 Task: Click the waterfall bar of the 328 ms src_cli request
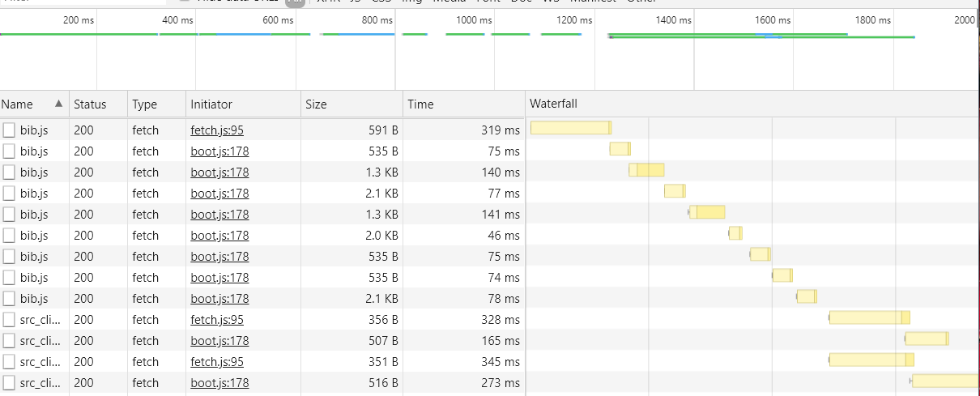[x=868, y=317]
